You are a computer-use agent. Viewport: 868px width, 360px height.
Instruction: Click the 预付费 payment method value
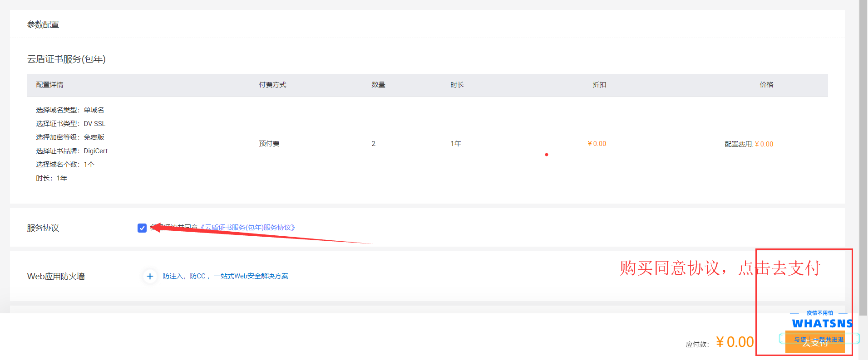269,144
